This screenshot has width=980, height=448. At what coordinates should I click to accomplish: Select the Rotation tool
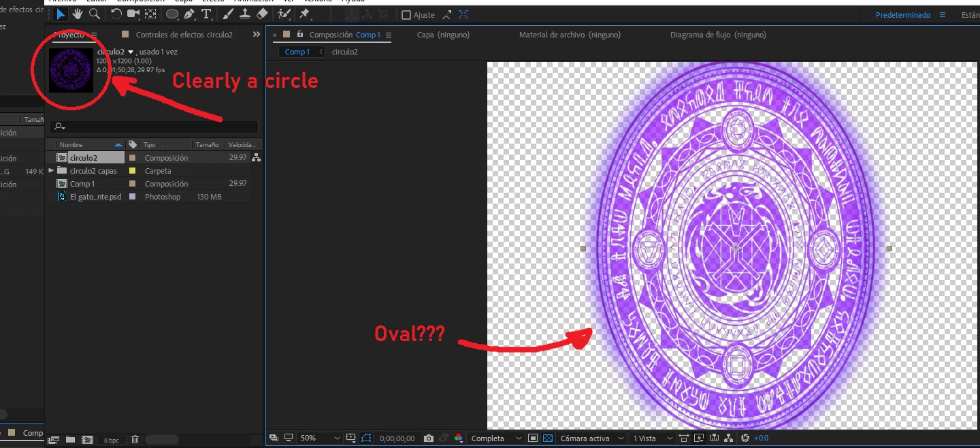[x=116, y=14]
